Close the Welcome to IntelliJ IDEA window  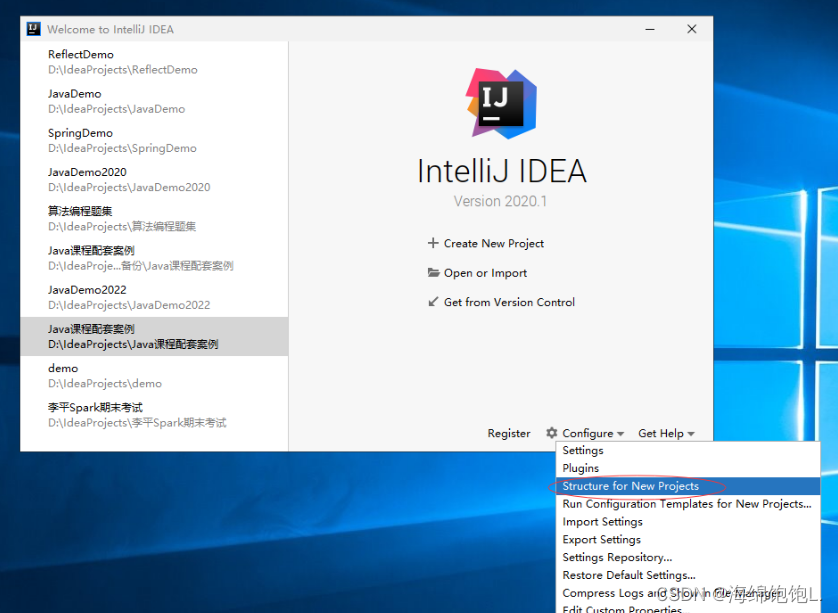pos(692,29)
